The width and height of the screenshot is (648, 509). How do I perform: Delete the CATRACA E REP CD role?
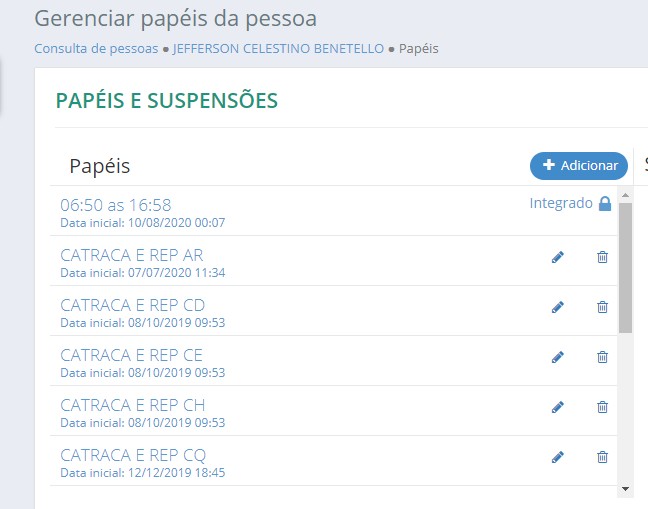point(602,308)
